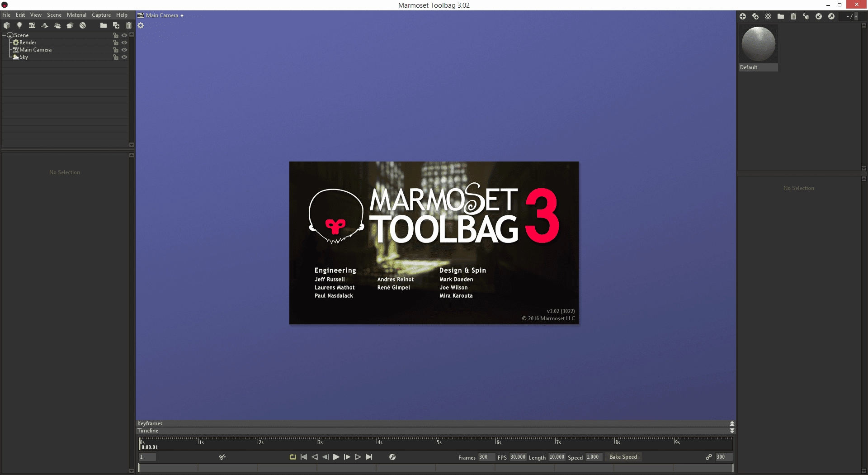
Task: Duplicate the selected scene object
Action: click(116, 26)
